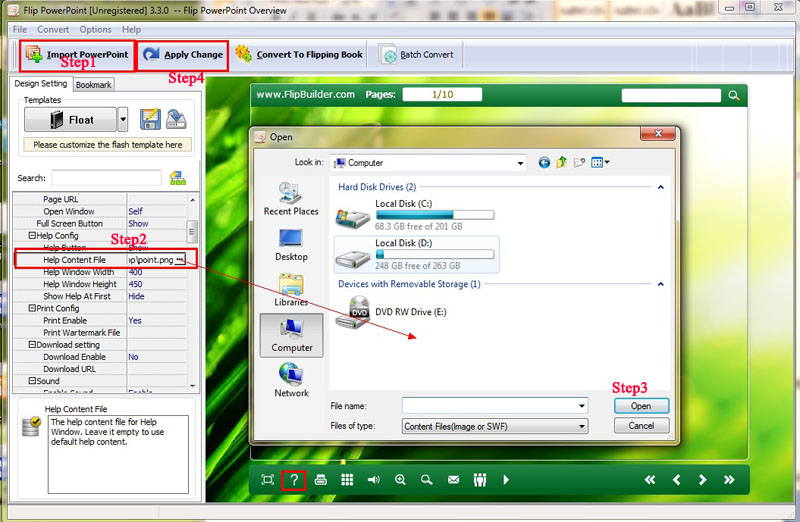Open the Files of type dropdown

pyautogui.click(x=494, y=427)
